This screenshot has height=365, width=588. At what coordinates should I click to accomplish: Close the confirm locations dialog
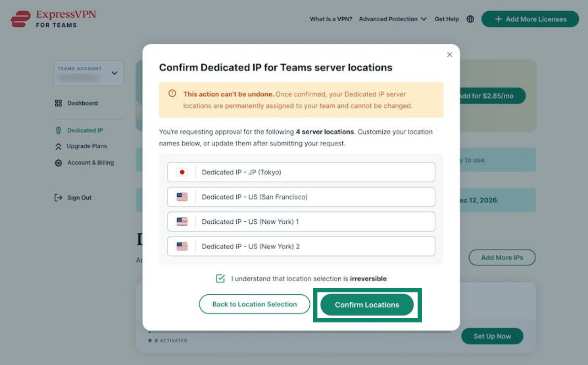[450, 55]
